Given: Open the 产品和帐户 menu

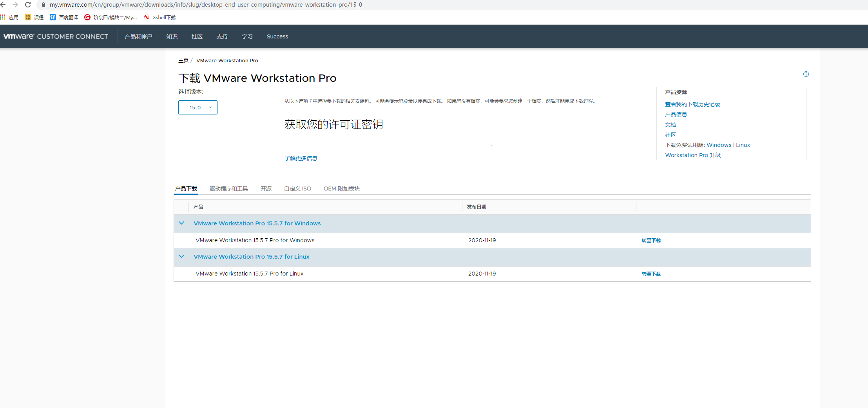Looking at the screenshot, I should (x=138, y=36).
